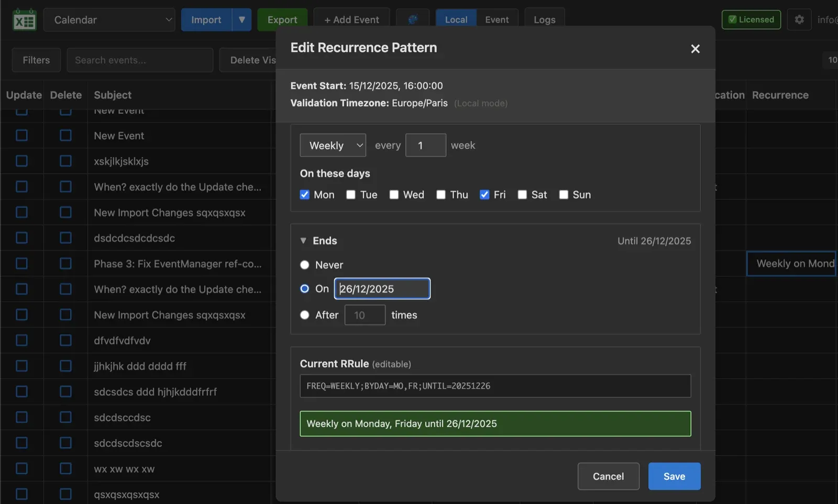Select the On date end option
Screen dimensions: 838x504
tap(305, 289)
